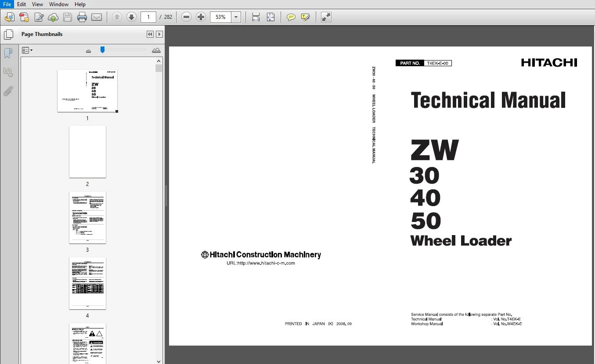This screenshot has width=595, height=364.
Task: Reduce thumbnail size small mountain icon
Action: coord(88,51)
